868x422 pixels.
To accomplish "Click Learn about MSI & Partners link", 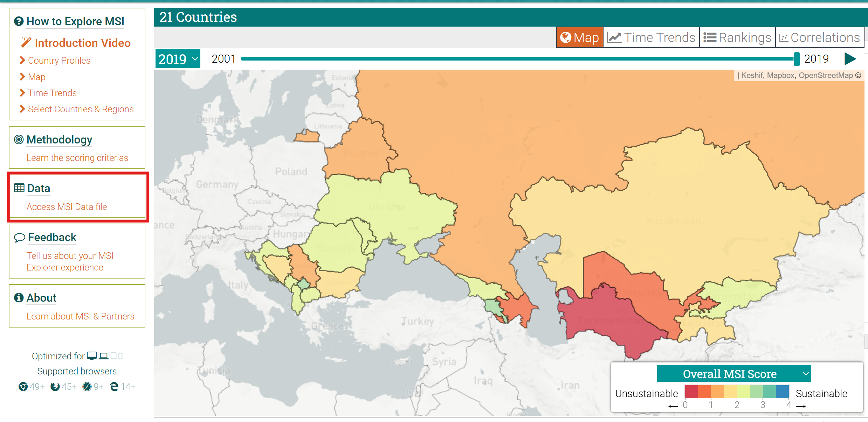I will [x=80, y=316].
